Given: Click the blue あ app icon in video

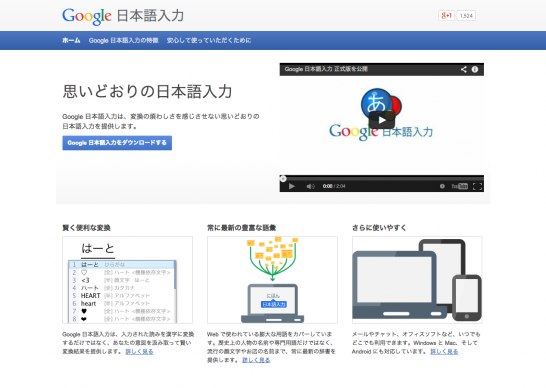Looking at the screenshot, I should click(377, 104).
